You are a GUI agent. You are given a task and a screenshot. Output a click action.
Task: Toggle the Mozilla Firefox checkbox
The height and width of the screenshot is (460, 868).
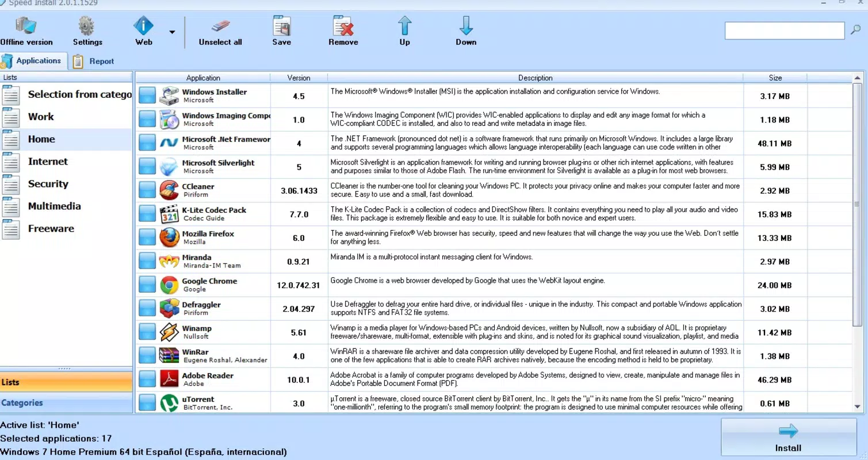[x=147, y=237]
